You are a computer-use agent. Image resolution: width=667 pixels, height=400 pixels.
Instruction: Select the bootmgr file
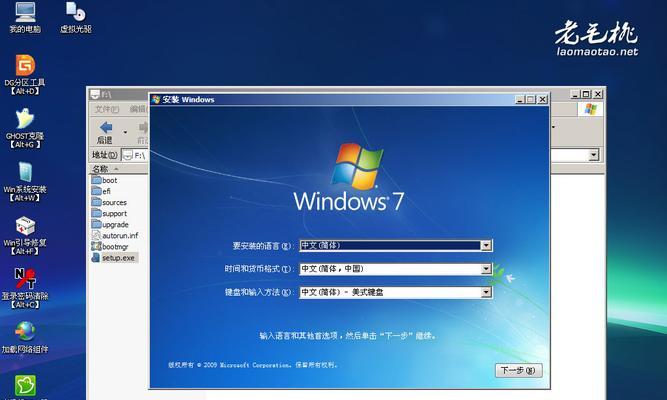[110, 246]
